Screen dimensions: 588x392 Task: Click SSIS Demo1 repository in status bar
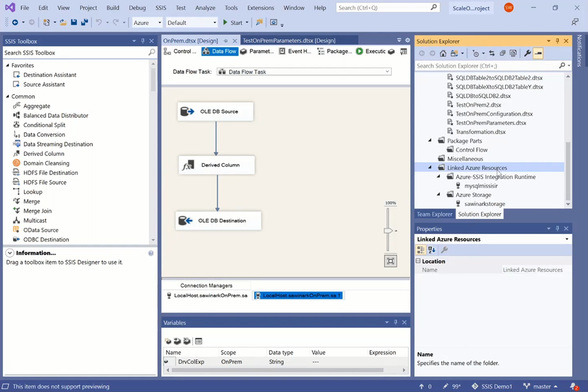click(x=491, y=386)
